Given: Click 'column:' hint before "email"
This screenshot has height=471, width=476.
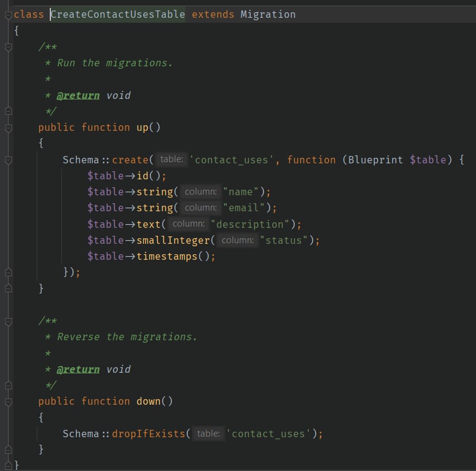Looking at the screenshot, I should [x=201, y=208].
